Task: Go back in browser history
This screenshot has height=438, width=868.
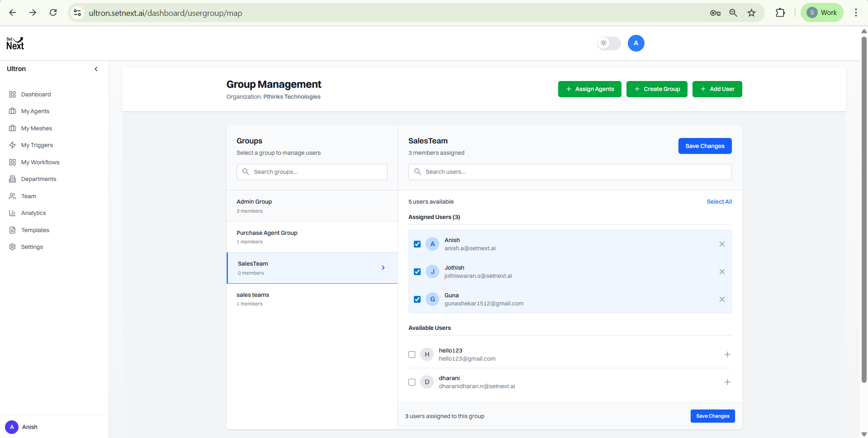Action: point(13,13)
